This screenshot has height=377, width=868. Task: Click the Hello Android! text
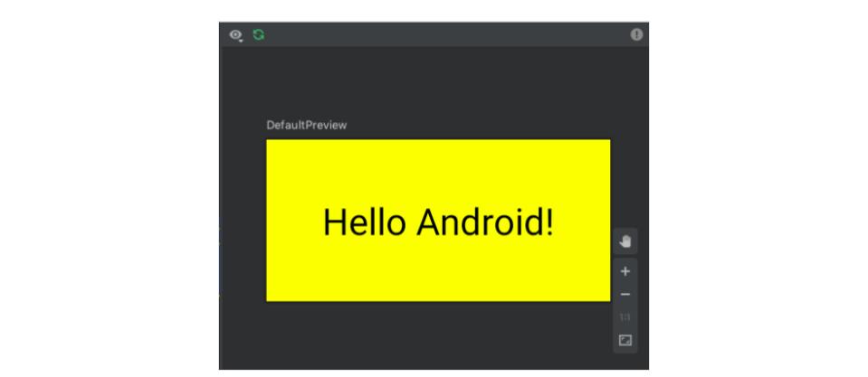(438, 222)
